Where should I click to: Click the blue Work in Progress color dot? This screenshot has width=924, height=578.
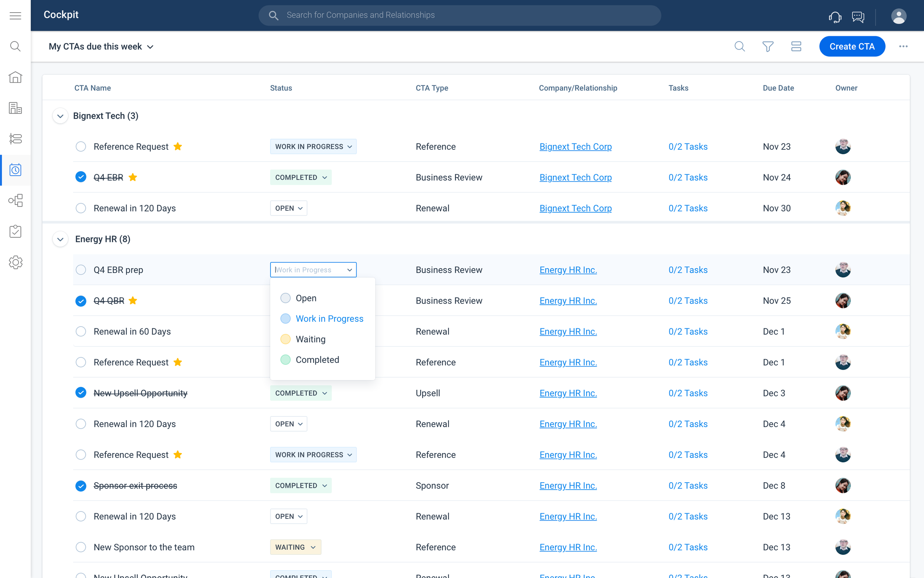[x=285, y=319]
